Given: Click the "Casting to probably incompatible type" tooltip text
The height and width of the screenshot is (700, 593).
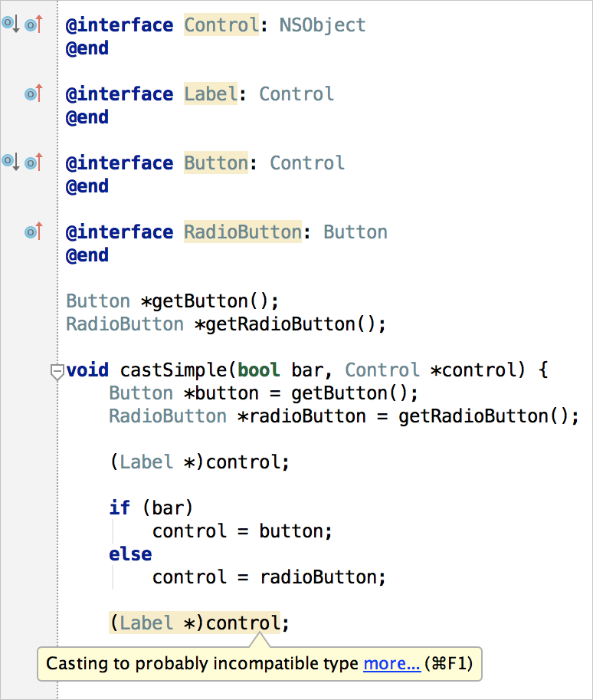Looking at the screenshot, I should coord(202,663).
